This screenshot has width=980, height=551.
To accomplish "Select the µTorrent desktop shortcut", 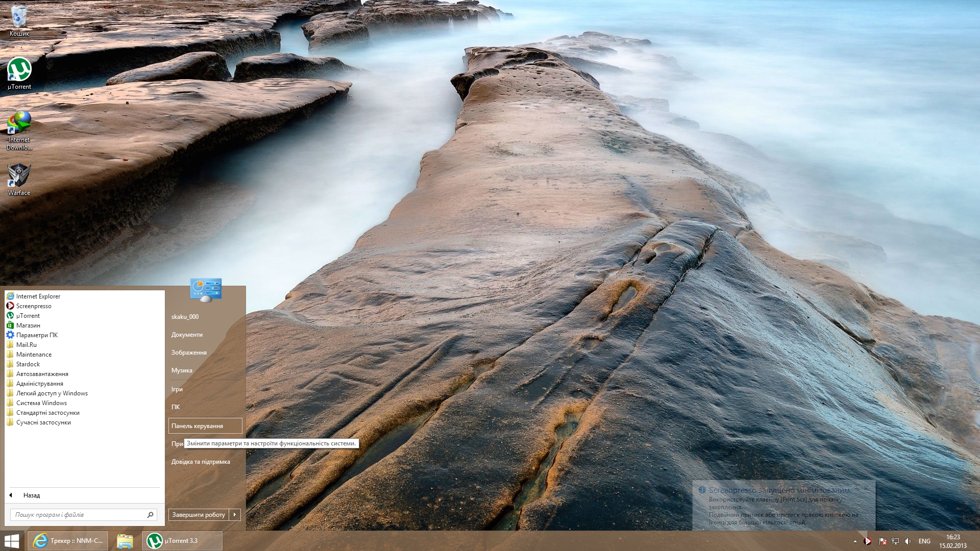I will tap(19, 72).
